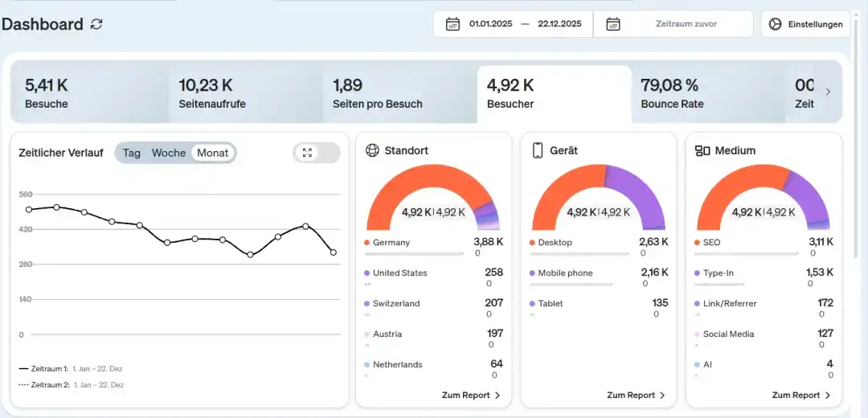Switch chart granularity to Tag
868x418 pixels.
click(x=132, y=153)
